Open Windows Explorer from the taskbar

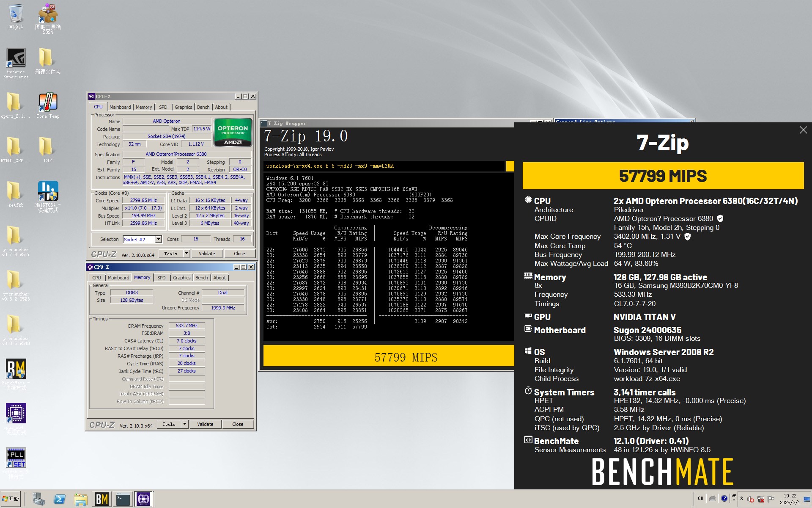[x=80, y=499]
